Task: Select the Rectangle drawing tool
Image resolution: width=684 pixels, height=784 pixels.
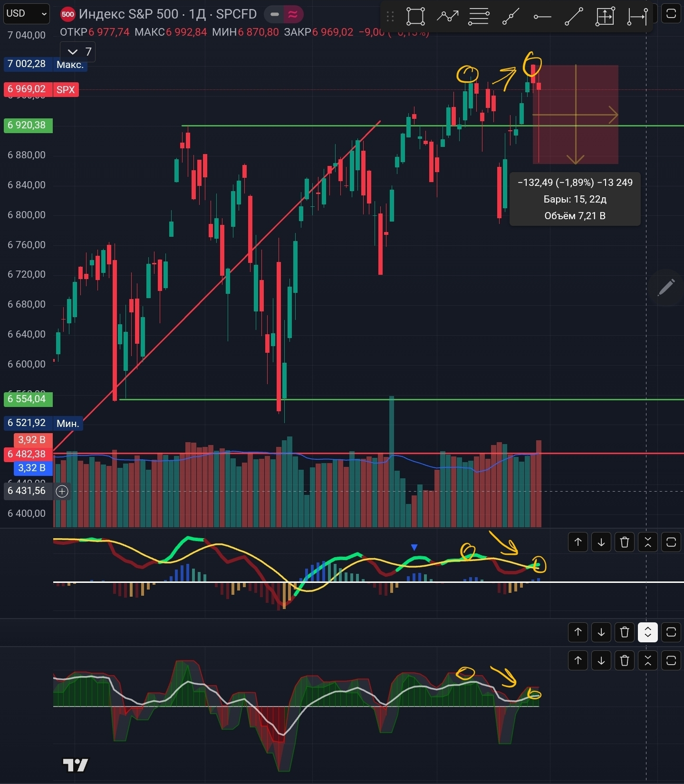Action: click(415, 16)
